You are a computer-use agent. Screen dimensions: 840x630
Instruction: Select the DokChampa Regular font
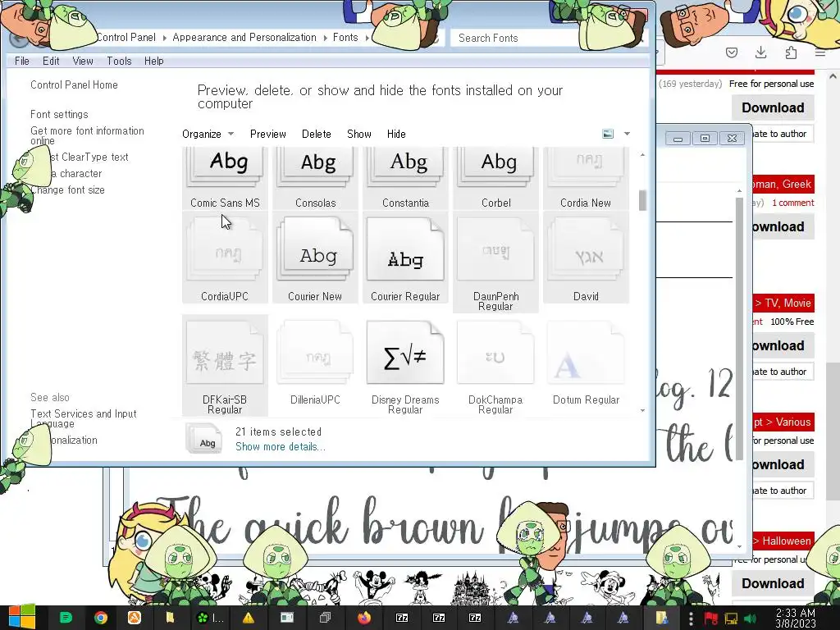pyautogui.click(x=496, y=366)
